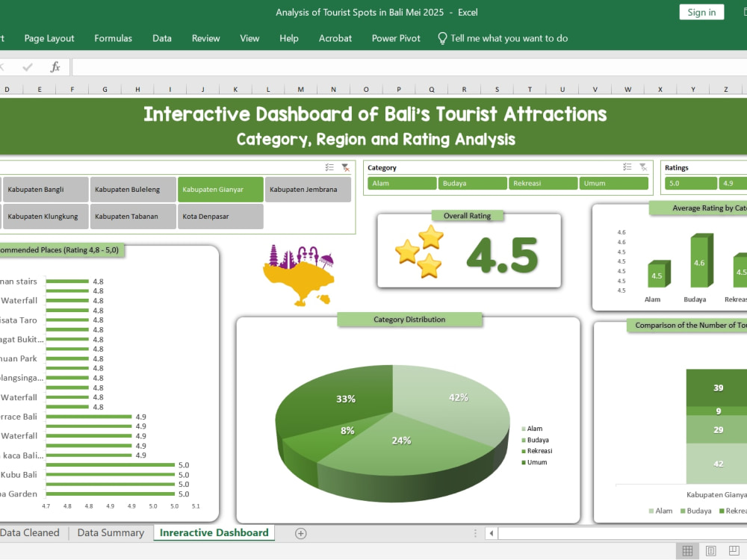Image resolution: width=747 pixels, height=560 pixels.
Task: Toggle Umum in Category slicer
Action: pyautogui.click(x=613, y=184)
